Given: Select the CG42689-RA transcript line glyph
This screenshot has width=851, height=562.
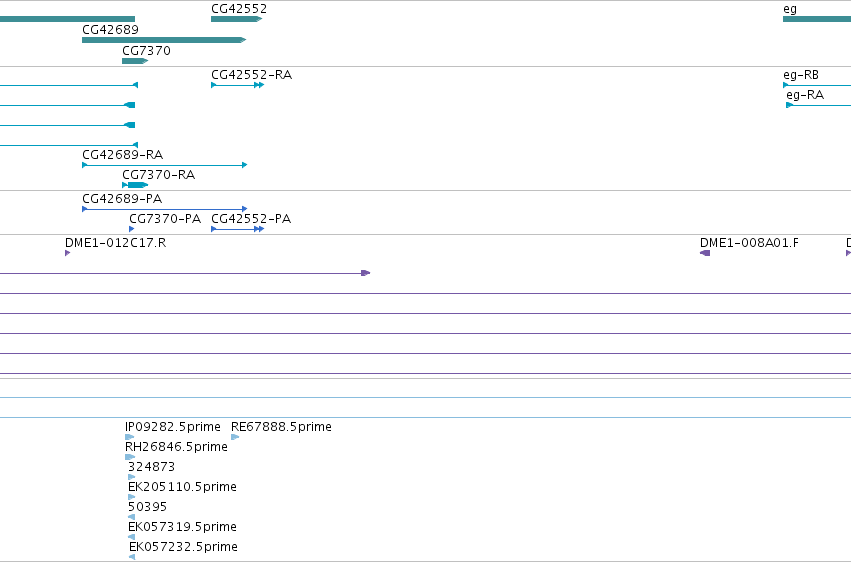Looking at the screenshot, I should [164, 165].
